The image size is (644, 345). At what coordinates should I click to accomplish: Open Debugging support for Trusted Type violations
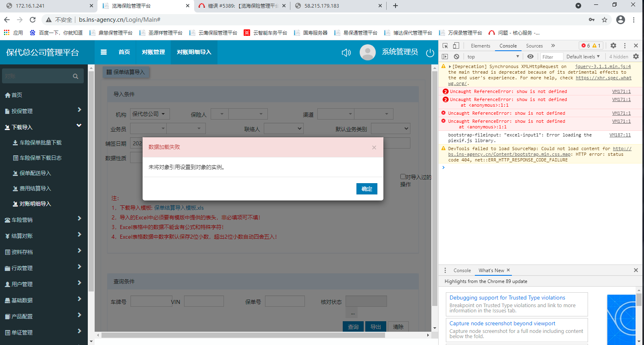pos(507,297)
